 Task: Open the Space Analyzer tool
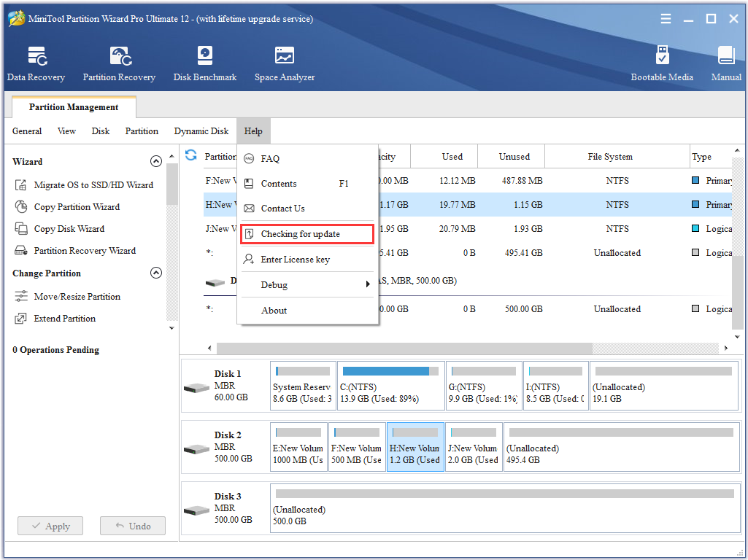click(285, 63)
